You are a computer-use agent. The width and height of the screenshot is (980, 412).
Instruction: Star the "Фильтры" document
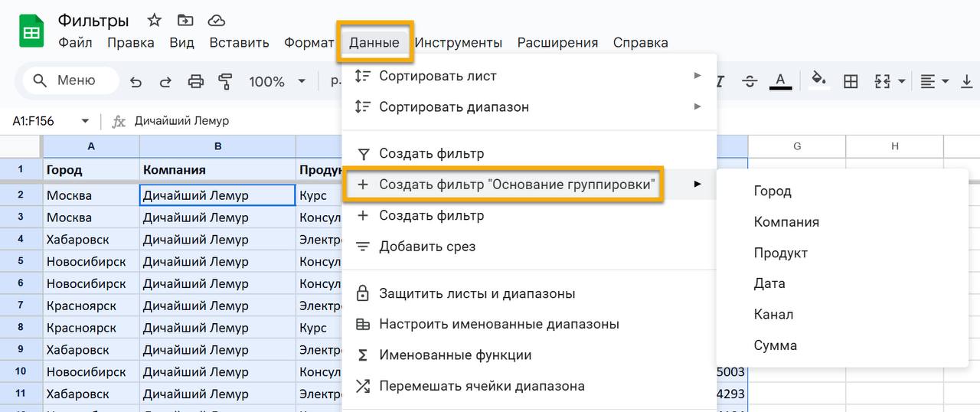pos(154,21)
